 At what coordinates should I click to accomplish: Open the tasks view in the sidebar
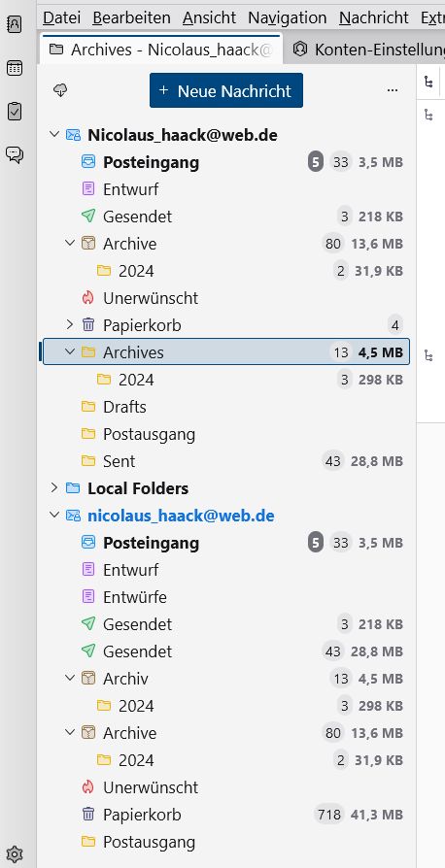click(x=14, y=112)
